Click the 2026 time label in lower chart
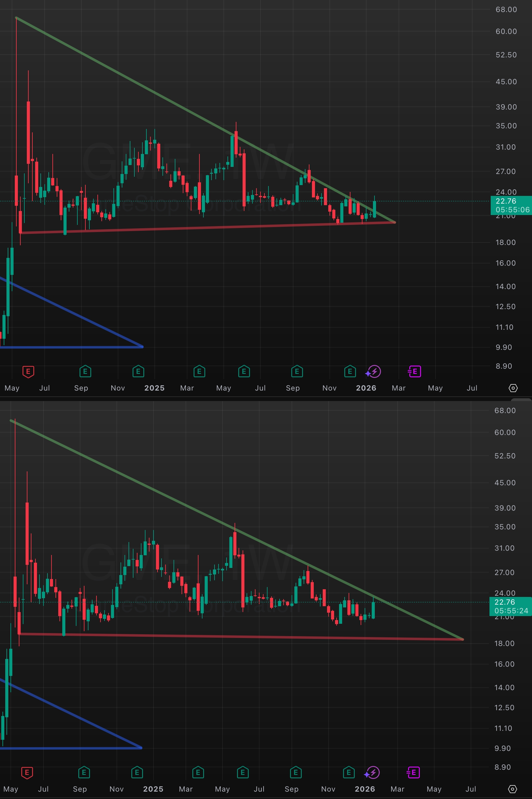The height and width of the screenshot is (799, 532). pos(365,789)
